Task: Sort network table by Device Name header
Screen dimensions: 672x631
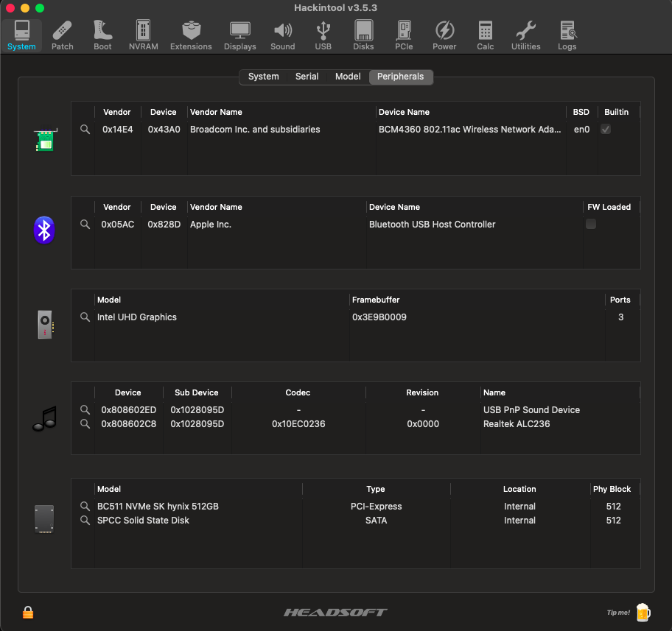Action: point(471,112)
